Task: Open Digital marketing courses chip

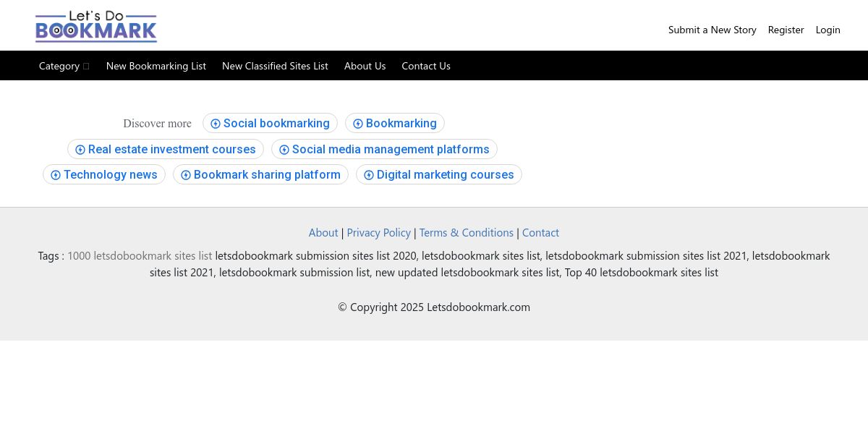Action: 439,174
